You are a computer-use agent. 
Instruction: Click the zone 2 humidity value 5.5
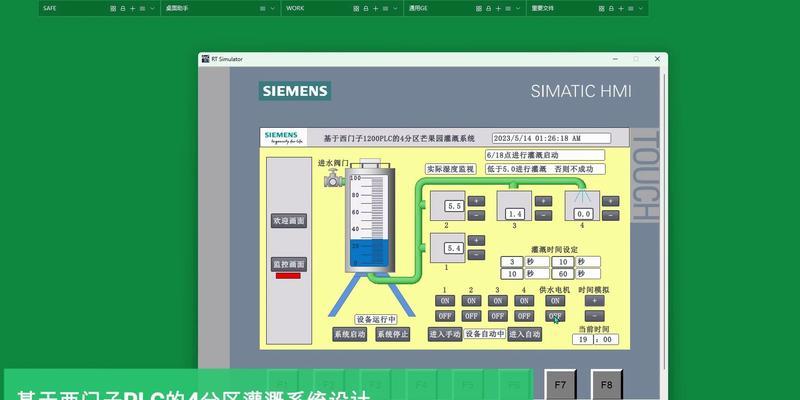coord(454,206)
